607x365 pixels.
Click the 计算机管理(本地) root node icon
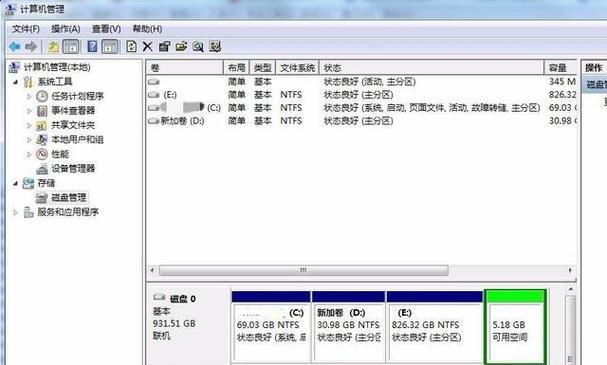(14, 67)
